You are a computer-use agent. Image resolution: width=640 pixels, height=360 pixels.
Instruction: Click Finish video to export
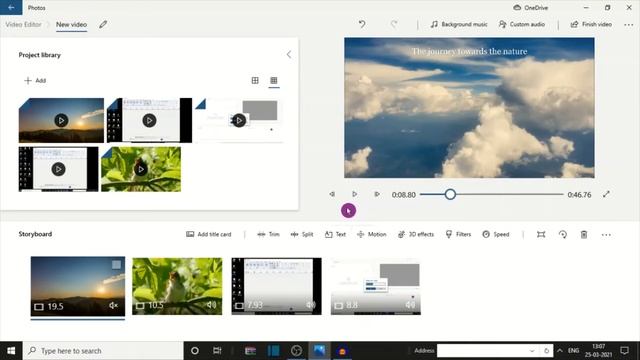[x=591, y=24]
